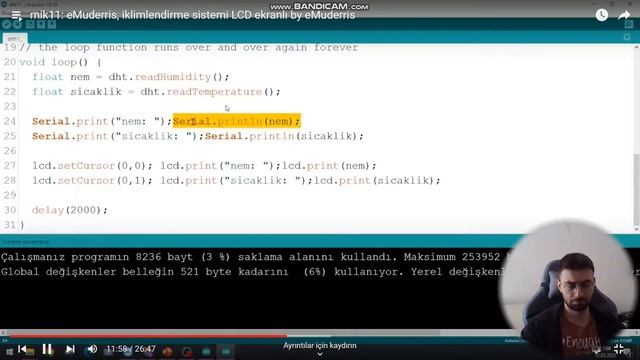This screenshot has height=360, width=640.
Task: Click the Watch later clock icon
Action: (602, 15)
